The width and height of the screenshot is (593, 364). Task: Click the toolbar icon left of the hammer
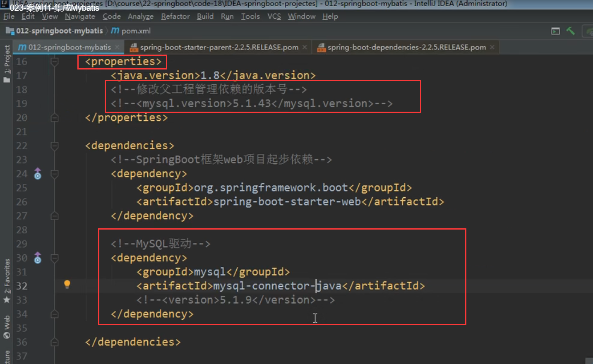[x=555, y=31]
